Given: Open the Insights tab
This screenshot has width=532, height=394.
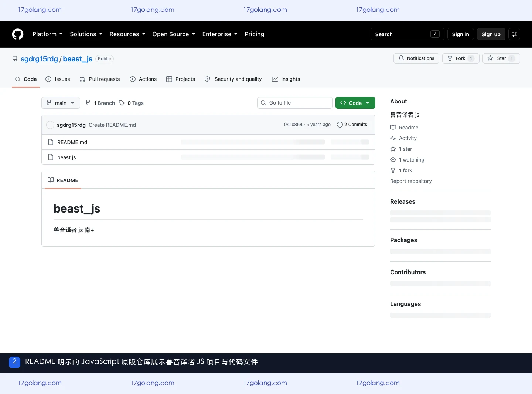Looking at the screenshot, I should [286, 79].
